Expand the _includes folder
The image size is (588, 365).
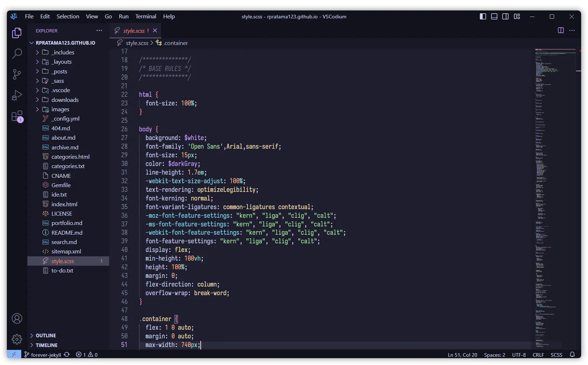(x=63, y=53)
